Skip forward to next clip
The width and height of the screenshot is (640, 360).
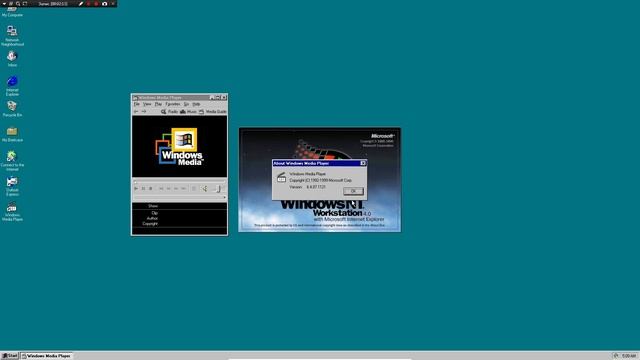click(x=183, y=189)
